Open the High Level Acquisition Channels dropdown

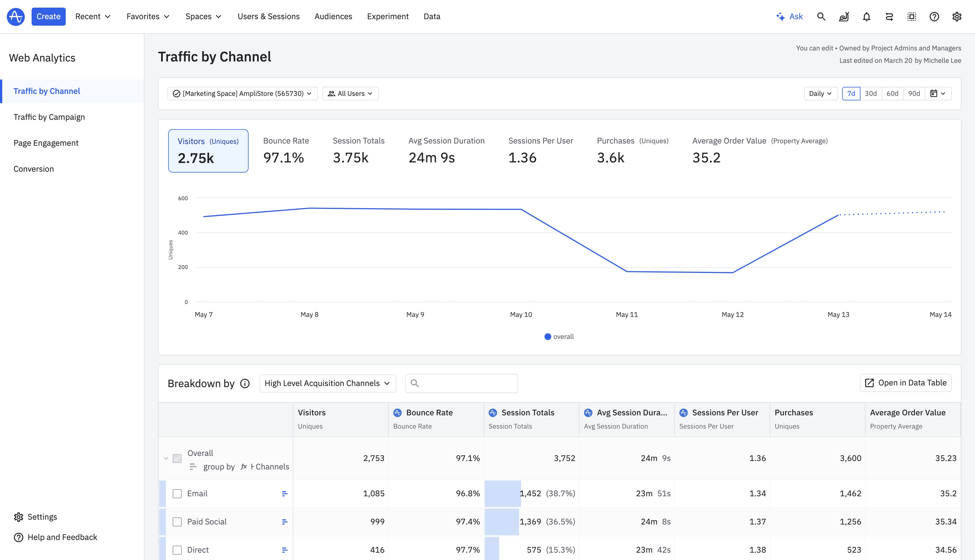[x=328, y=383]
